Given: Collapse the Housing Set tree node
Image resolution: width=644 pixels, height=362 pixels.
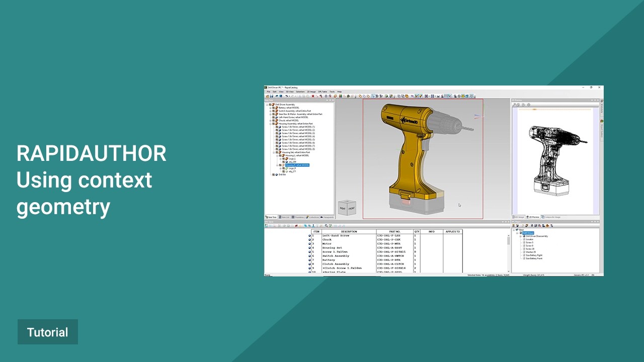Looking at the screenshot, I should click(x=274, y=152).
